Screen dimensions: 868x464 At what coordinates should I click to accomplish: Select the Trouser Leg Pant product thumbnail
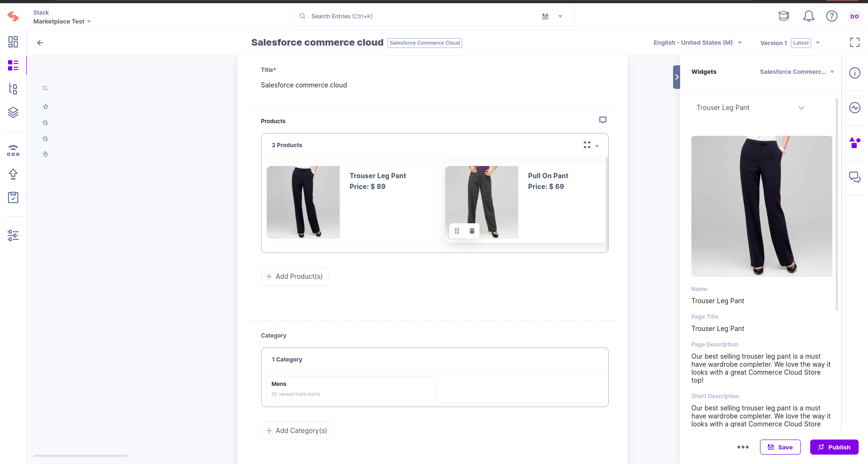pos(303,202)
